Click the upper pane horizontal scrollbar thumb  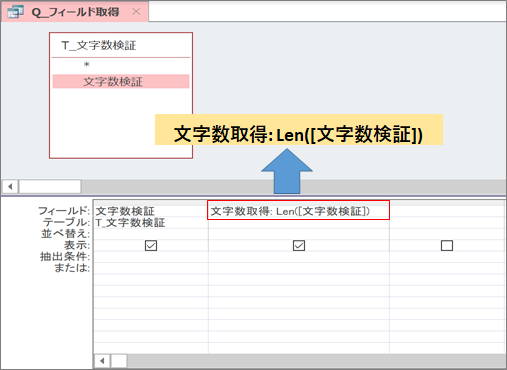click(x=50, y=186)
